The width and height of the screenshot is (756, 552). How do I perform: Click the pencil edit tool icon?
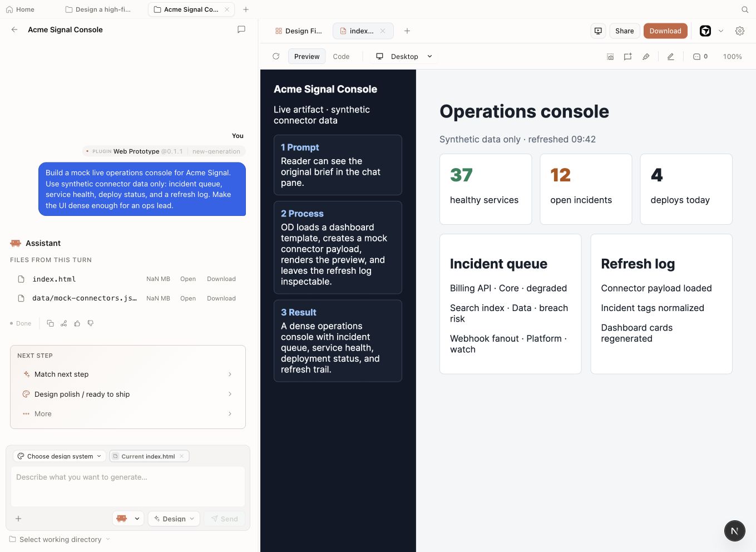671,56
